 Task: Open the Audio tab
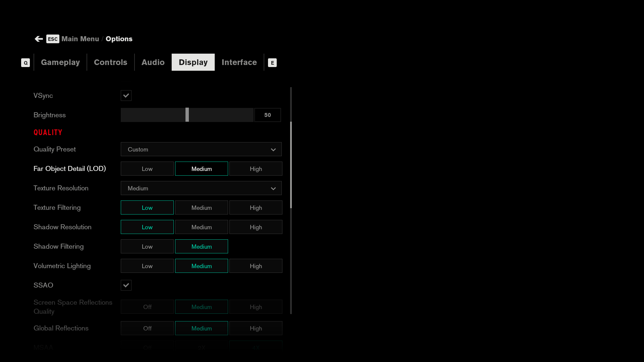(x=153, y=62)
